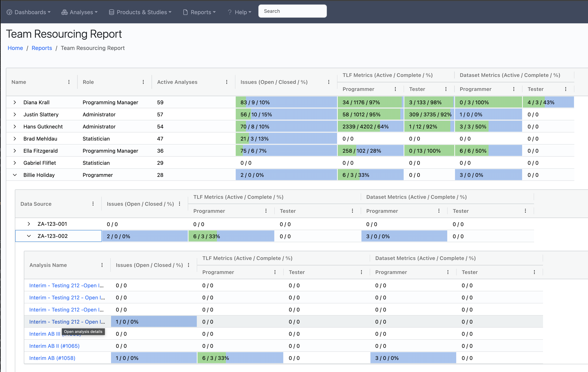The width and height of the screenshot is (588, 372).
Task: Open the Data Source column options menu
Action: (x=93, y=204)
